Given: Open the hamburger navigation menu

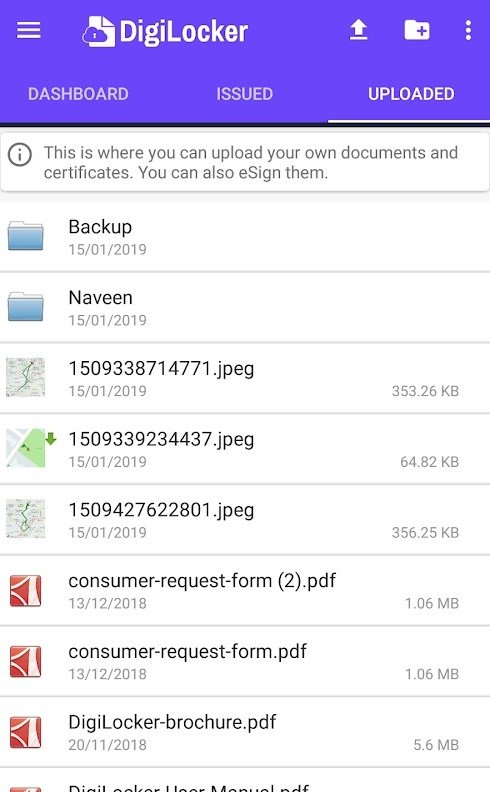Looking at the screenshot, I should pos(29,31).
